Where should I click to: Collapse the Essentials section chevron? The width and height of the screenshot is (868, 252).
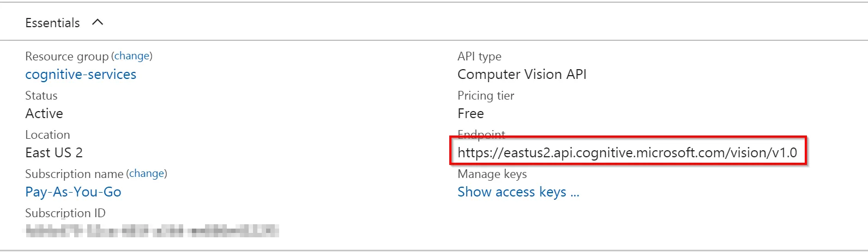[x=98, y=22]
